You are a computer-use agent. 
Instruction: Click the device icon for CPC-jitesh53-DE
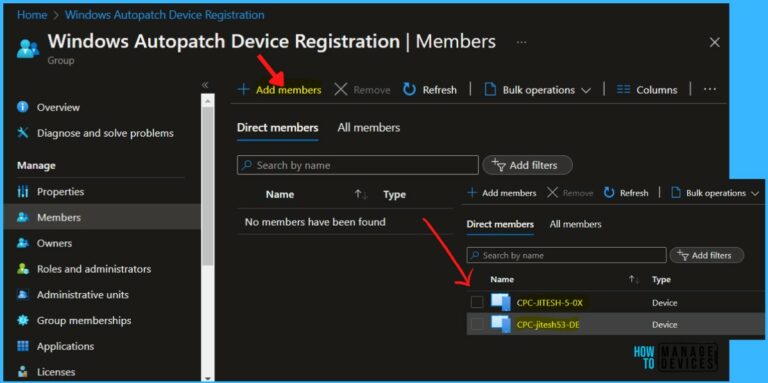tap(501, 324)
